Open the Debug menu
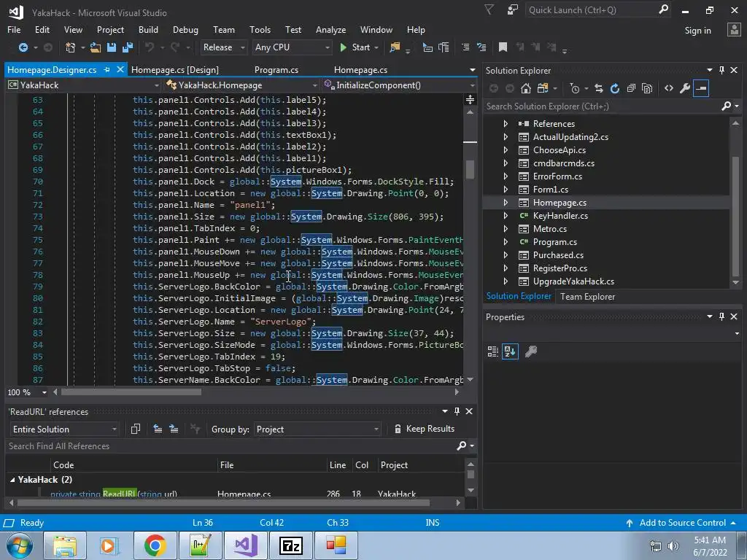Image resolution: width=747 pixels, height=560 pixels. click(185, 29)
